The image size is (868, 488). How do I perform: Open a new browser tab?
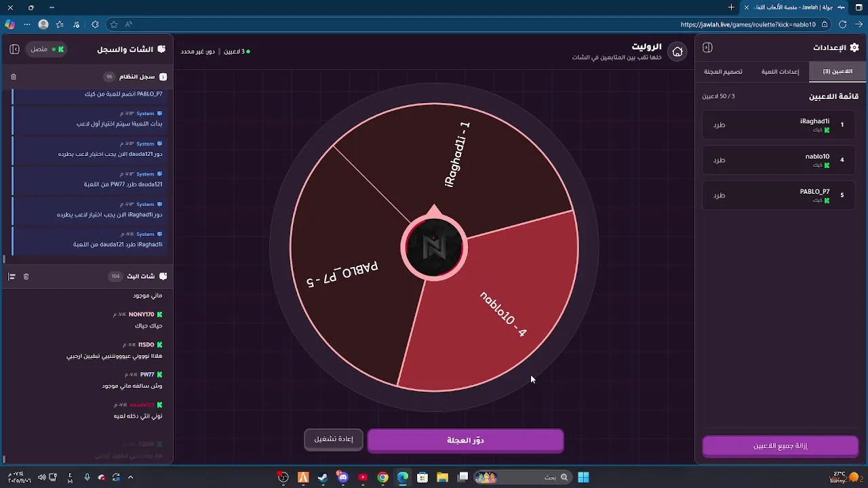point(731,7)
